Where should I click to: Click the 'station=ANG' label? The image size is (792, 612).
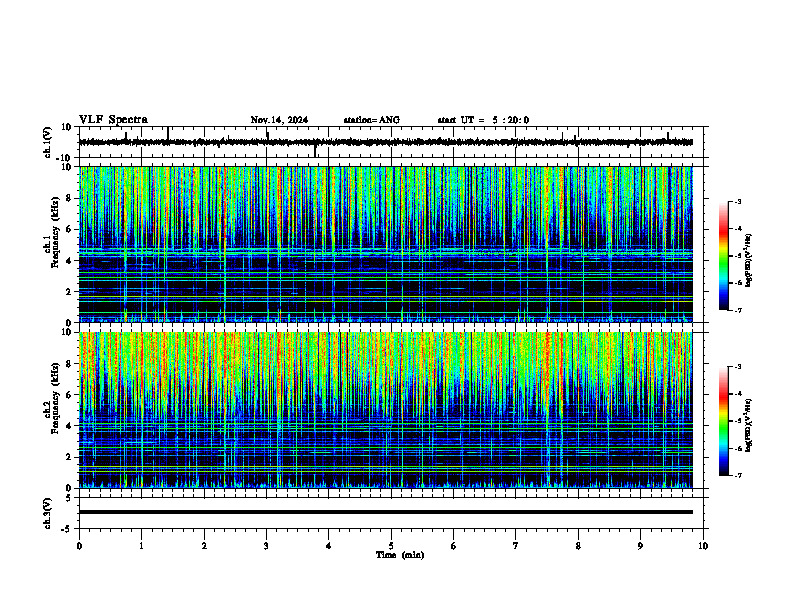[x=371, y=120]
